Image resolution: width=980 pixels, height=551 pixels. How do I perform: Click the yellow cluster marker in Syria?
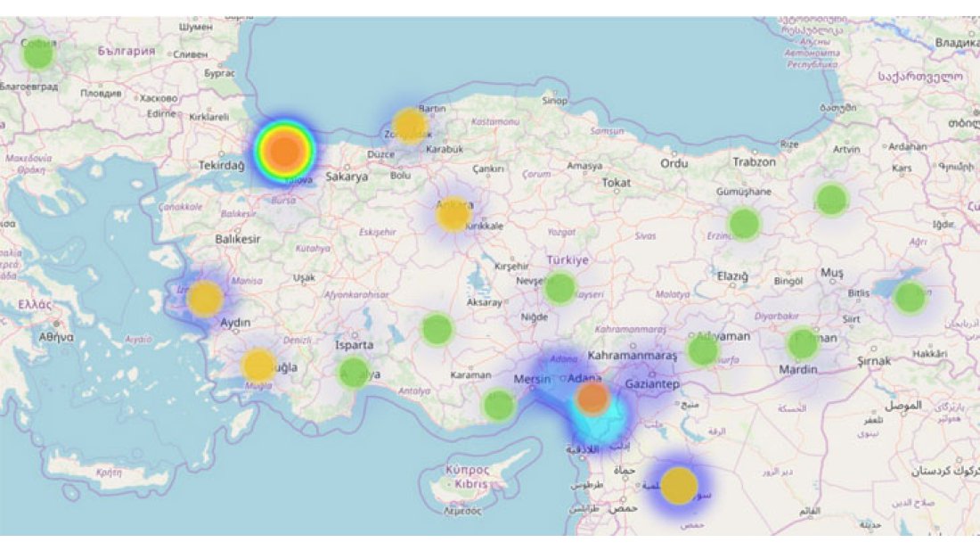pyautogui.click(x=679, y=486)
